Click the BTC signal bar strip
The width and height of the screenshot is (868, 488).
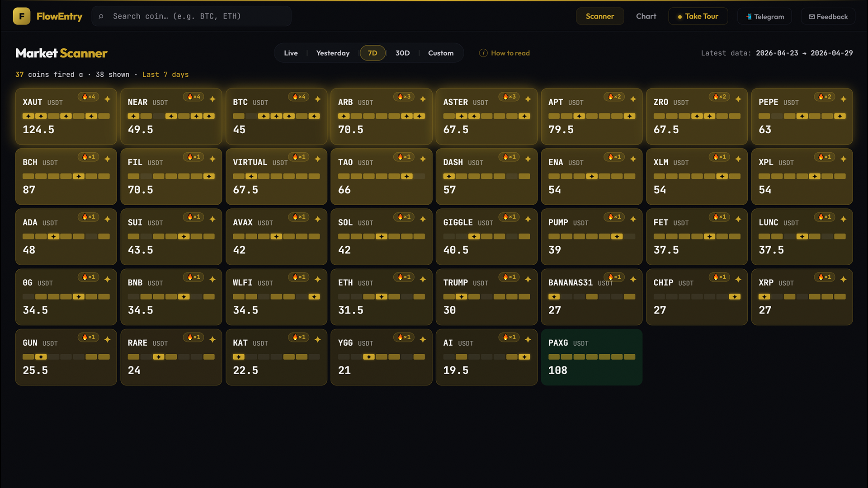pyautogui.click(x=276, y=116)
